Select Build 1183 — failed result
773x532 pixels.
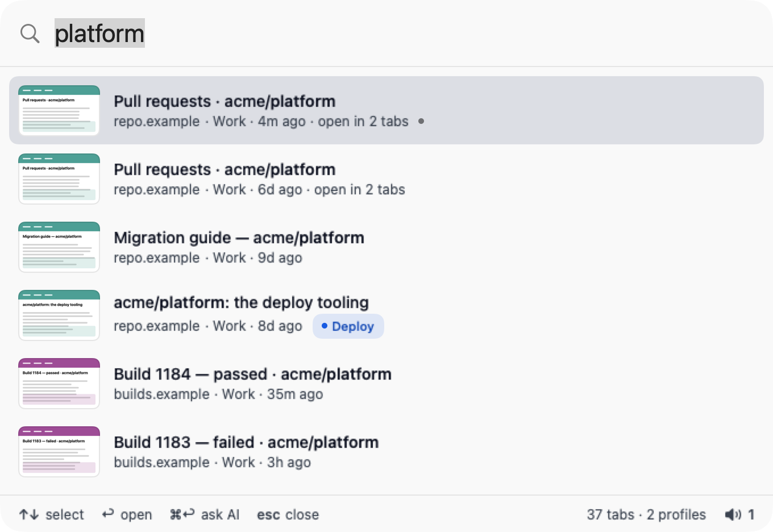coord(386,451)
